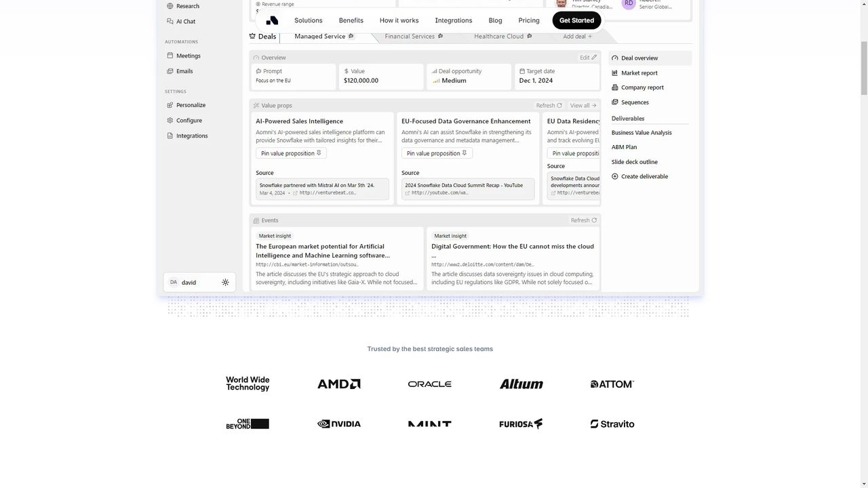Viewport: 868px width, 488px height.
Task: Click the Value props header sparkle icon
Action: click(x=256, y=106)
